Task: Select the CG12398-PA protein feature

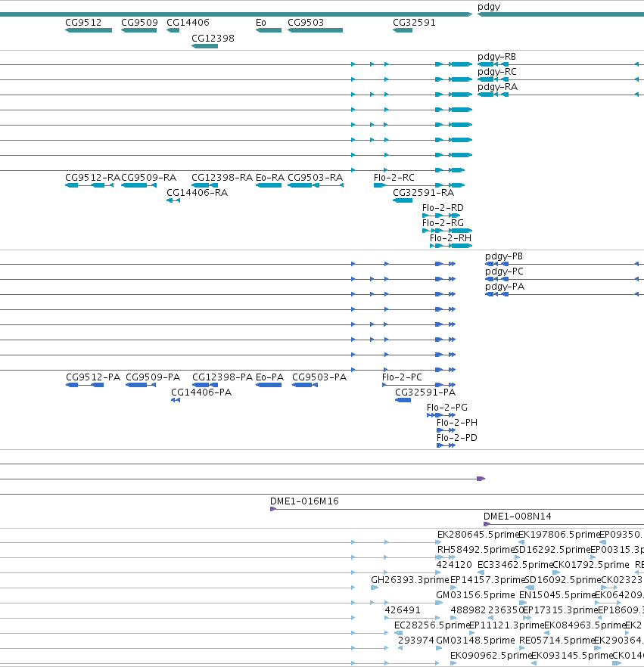Action: (x=205, y=385)
